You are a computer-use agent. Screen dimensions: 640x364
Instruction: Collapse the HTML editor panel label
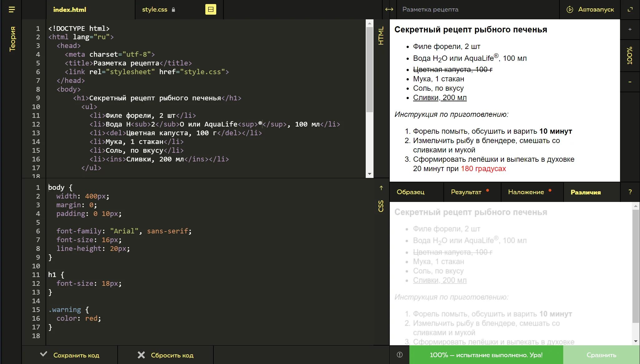381,36
